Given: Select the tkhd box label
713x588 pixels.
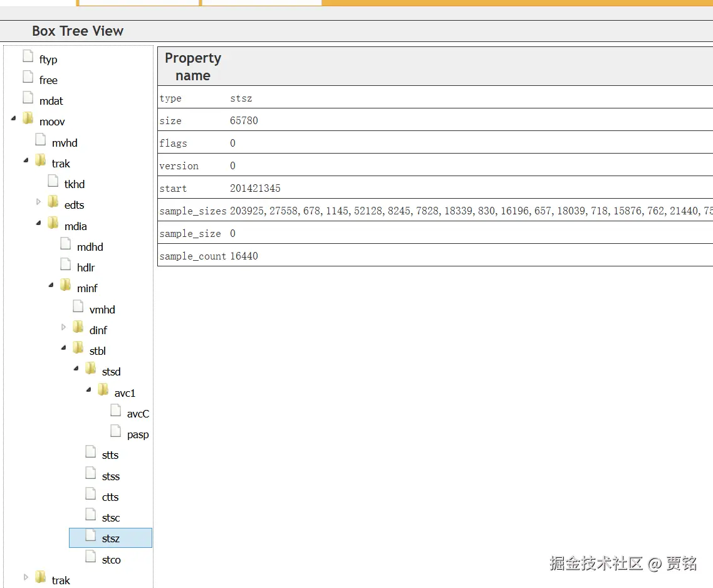Looking at the screenshot, I should point(75,184).
